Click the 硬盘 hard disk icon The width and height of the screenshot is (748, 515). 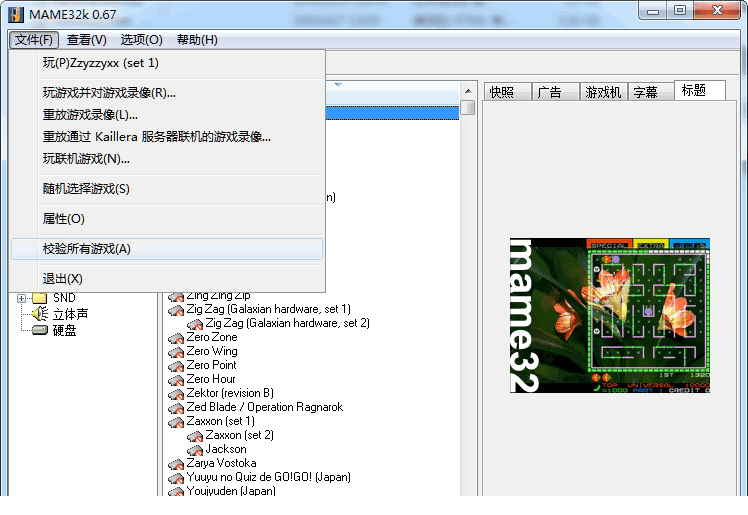coord(40,330)
